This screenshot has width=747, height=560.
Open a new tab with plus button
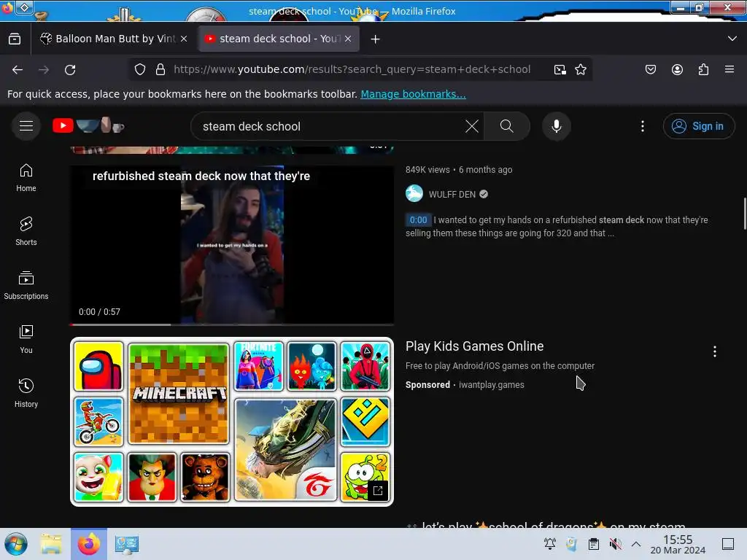376,39
